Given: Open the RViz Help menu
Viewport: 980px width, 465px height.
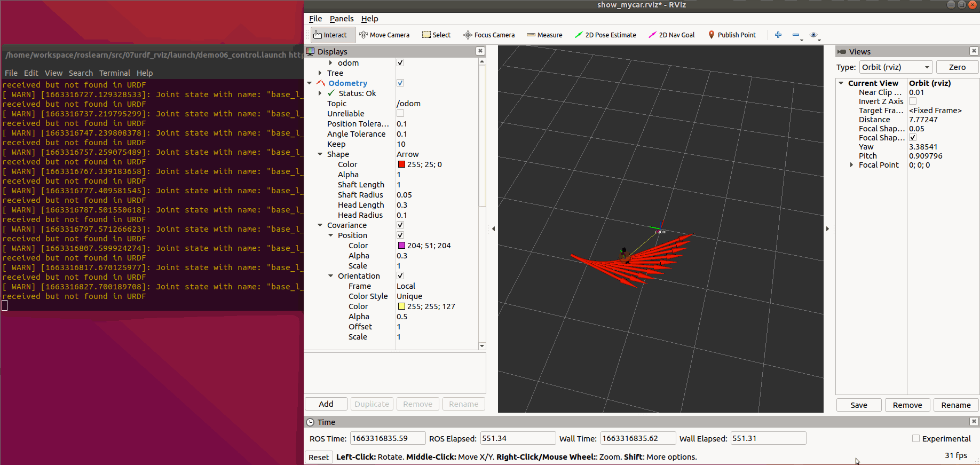Looking at the screenshot, I should (369, 19).
